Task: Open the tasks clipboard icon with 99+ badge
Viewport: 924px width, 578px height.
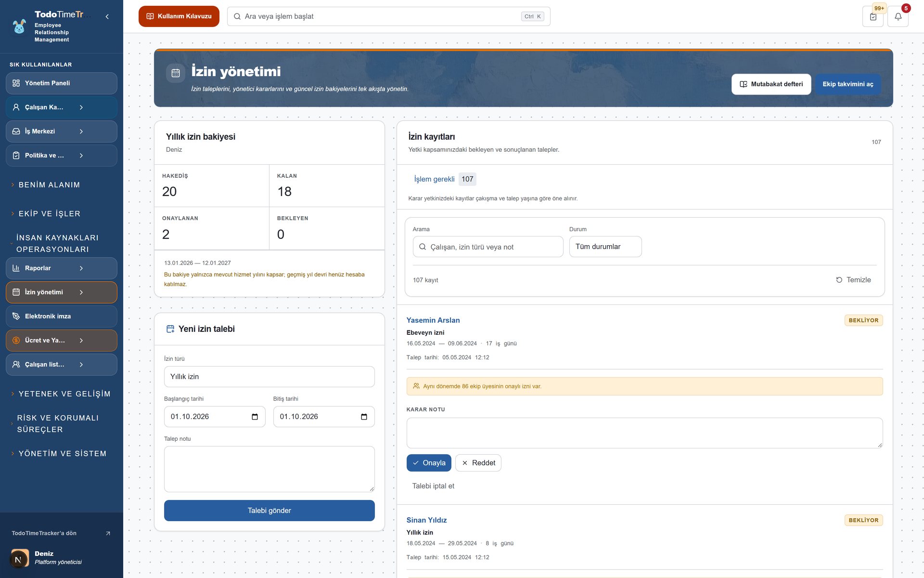Action: coord(873,16)
